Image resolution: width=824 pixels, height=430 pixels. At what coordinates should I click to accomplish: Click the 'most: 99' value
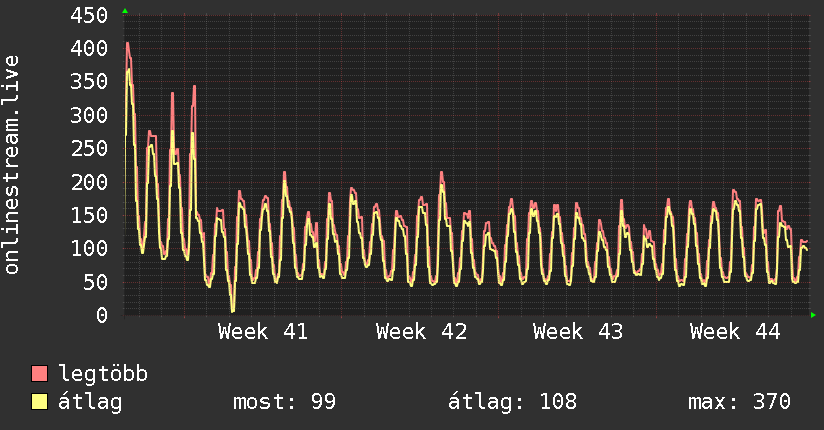pos(284,402)
